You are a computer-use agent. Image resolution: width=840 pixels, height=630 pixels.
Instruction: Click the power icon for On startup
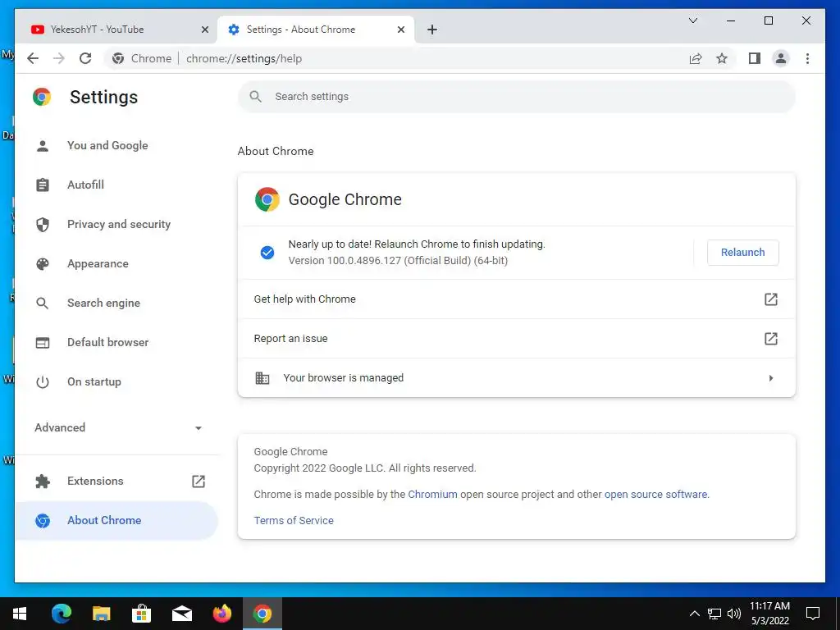click(x=43, y=382)
